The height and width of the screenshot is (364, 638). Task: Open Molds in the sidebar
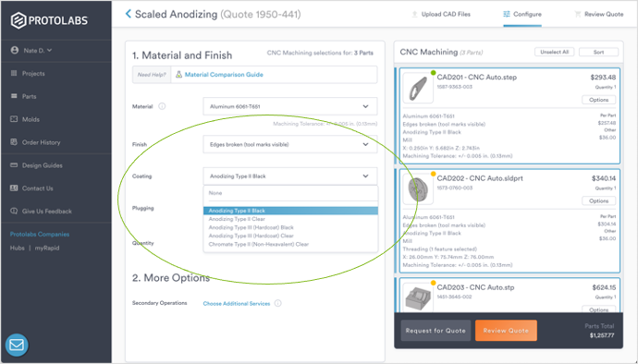tap(31, 119)
